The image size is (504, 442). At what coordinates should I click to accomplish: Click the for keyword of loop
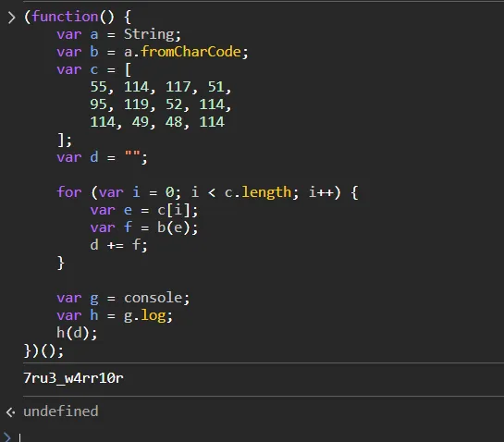coord(69,192)
